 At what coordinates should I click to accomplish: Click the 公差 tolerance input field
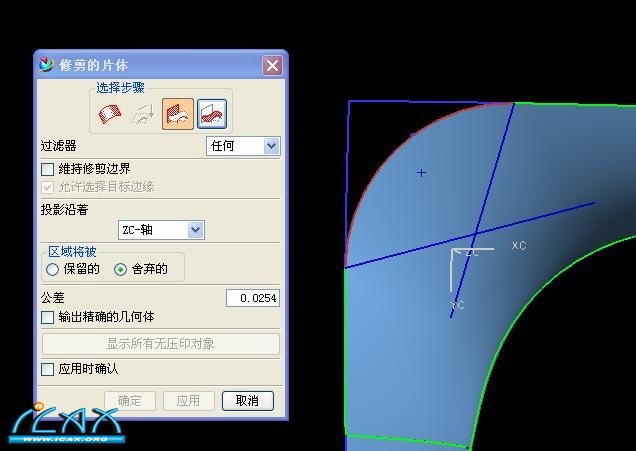coord(253,298)
